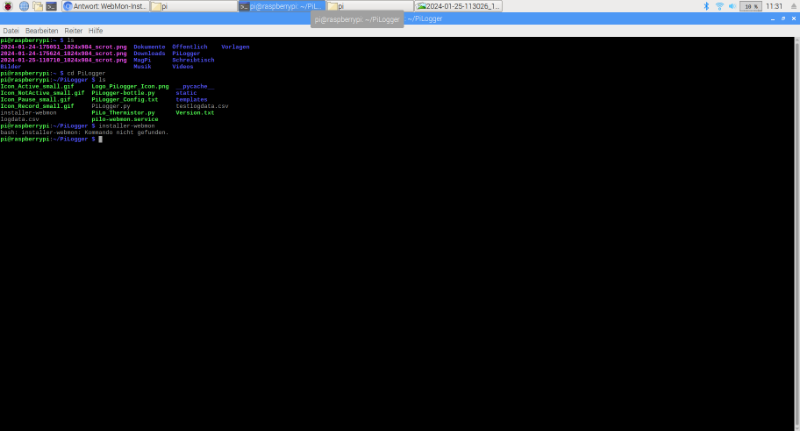Open the Wi-Fi network tray icon

coord(719,6)
